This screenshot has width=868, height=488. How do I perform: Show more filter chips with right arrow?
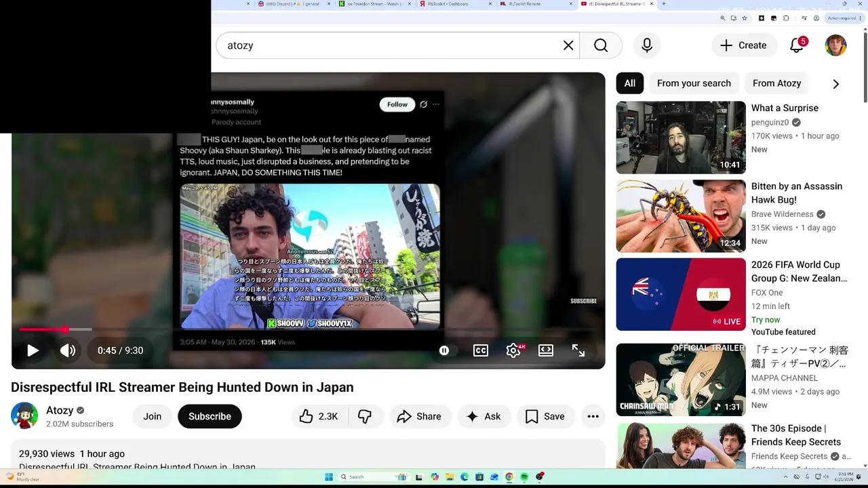tap(835, 84)
